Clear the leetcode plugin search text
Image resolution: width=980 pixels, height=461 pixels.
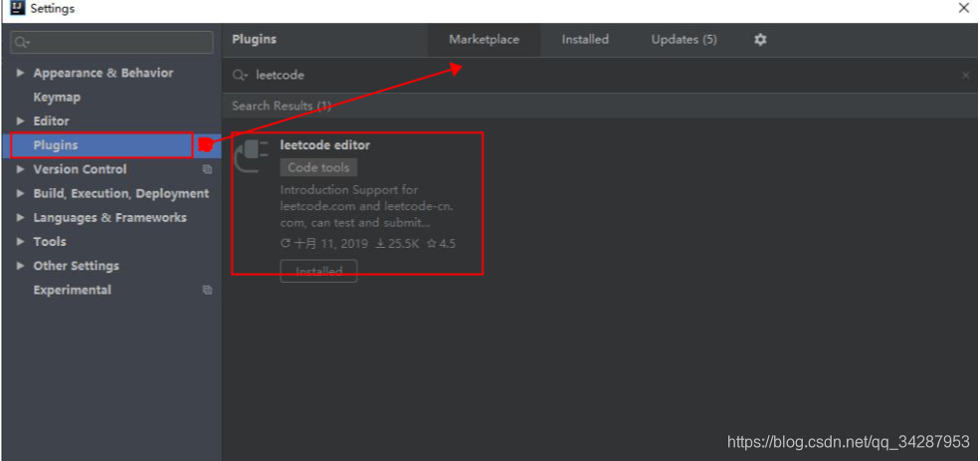[x=966, y=75]
